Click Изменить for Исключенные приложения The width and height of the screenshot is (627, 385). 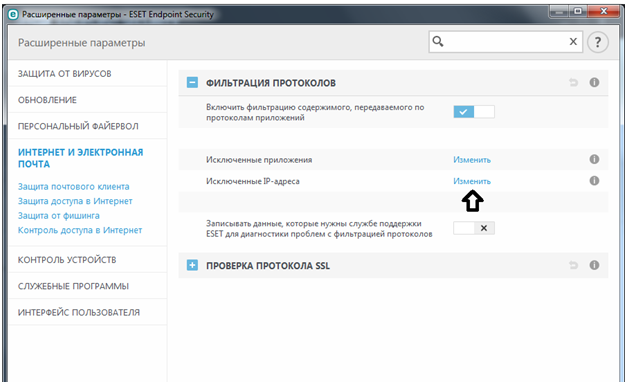tap(472, 160)
